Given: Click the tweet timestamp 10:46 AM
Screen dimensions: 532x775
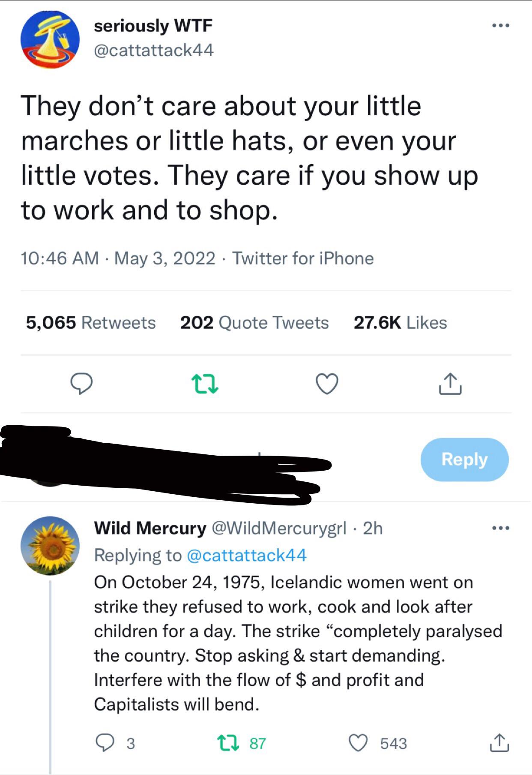Looking at the screenshot, I should pyautogui.click(x=60, y=258).
